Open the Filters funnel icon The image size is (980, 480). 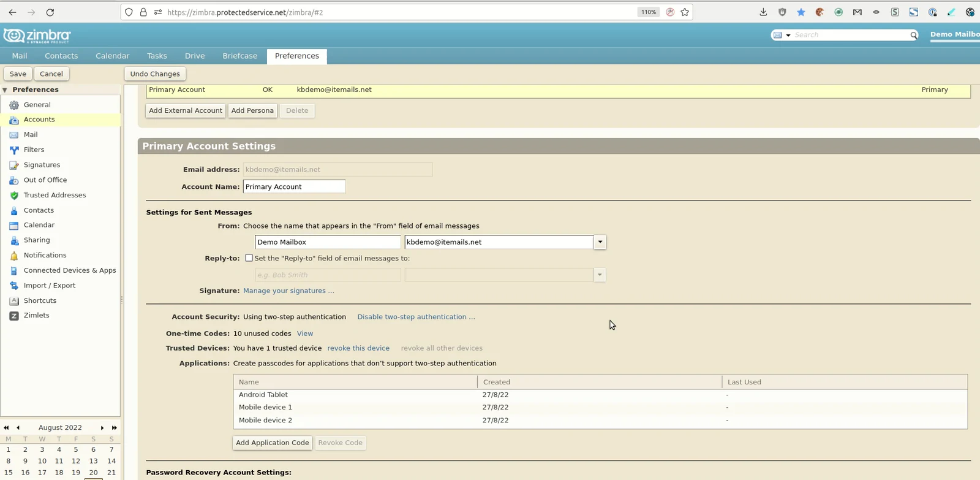click(14, 150)
